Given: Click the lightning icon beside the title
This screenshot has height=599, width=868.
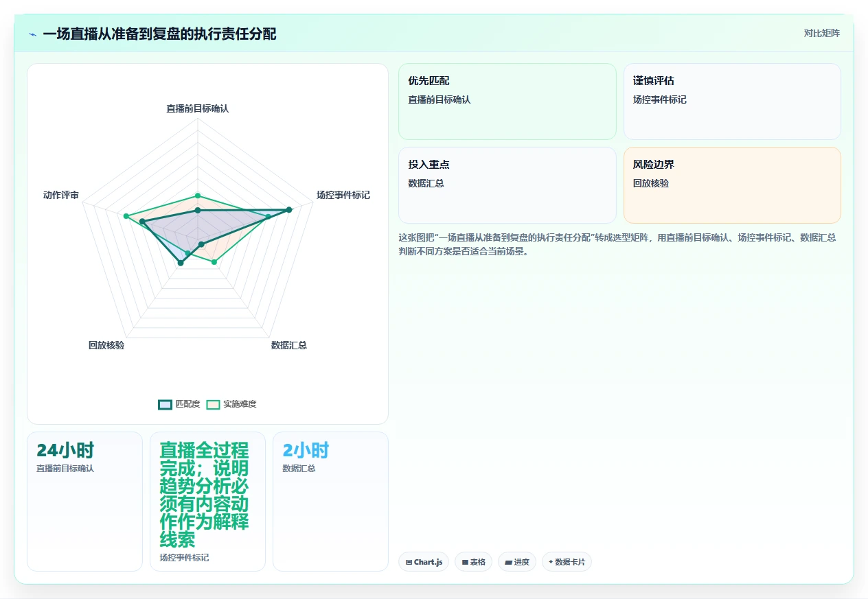Looking at the screenshot, I should tap(32, 34).
